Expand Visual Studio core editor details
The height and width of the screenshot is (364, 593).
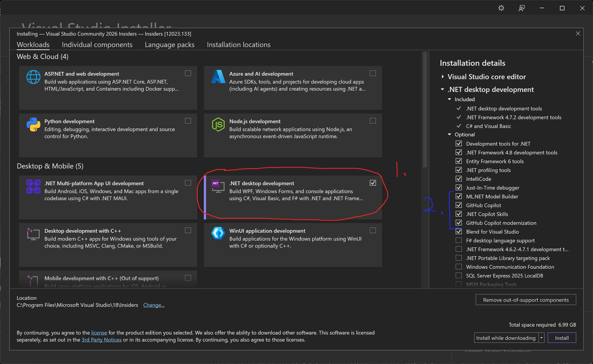[443, 77]
